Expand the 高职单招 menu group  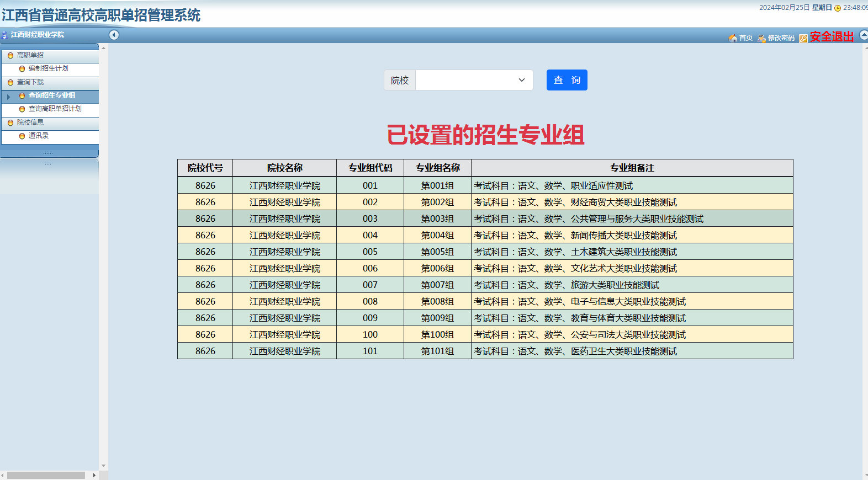pyautogui.click(x=50, y=55)
